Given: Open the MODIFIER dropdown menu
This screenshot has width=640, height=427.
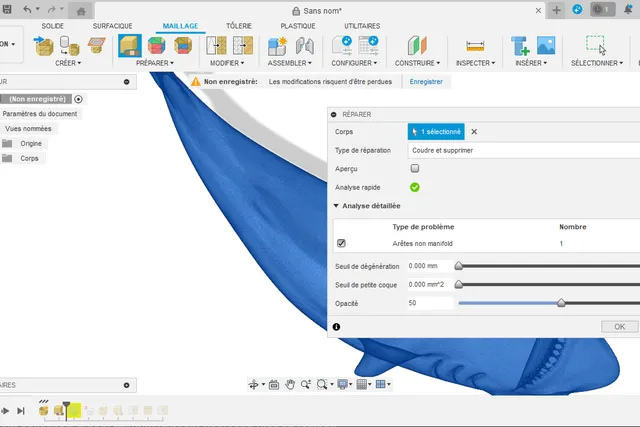Looking at the screenshot, I should coord(227,63).
